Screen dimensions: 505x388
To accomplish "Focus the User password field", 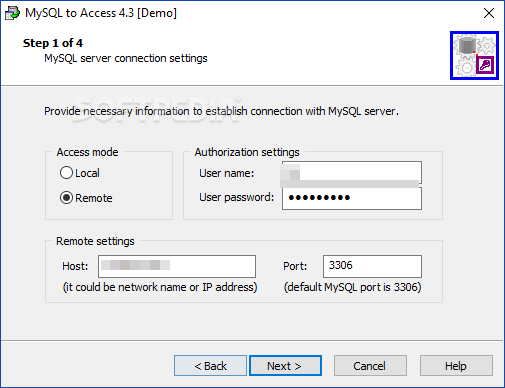I will (x=352, y=198).
